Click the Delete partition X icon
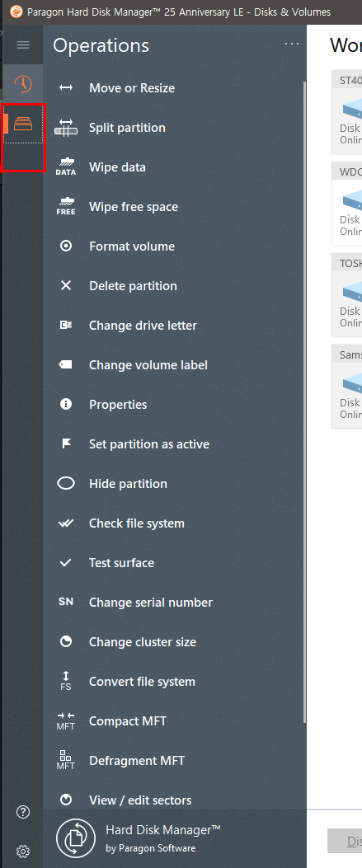 tap(66, 286)
